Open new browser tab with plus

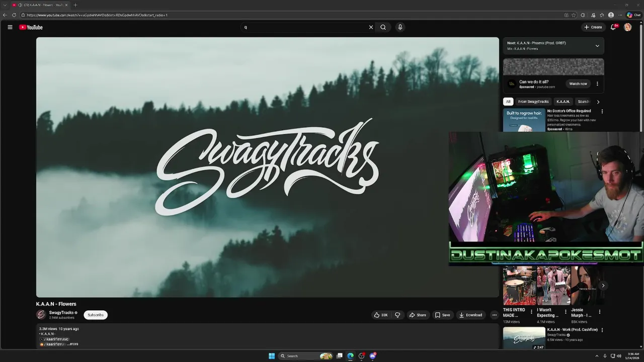(75, 5)
